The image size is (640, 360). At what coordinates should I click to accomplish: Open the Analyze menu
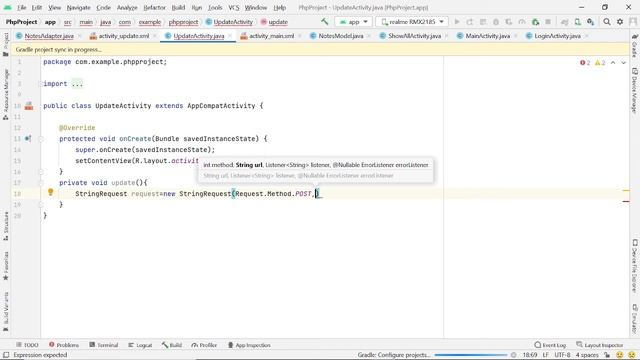click(x=127, y=7)
